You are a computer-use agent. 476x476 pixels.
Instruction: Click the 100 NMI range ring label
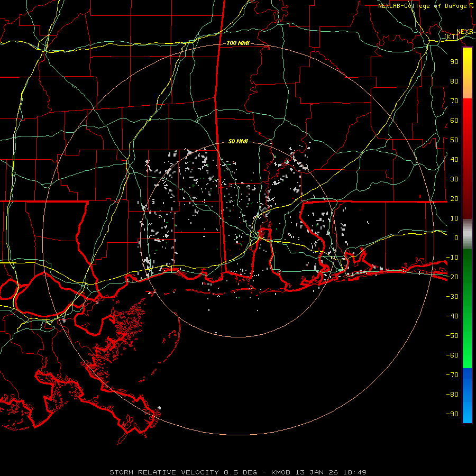(238, 43)
